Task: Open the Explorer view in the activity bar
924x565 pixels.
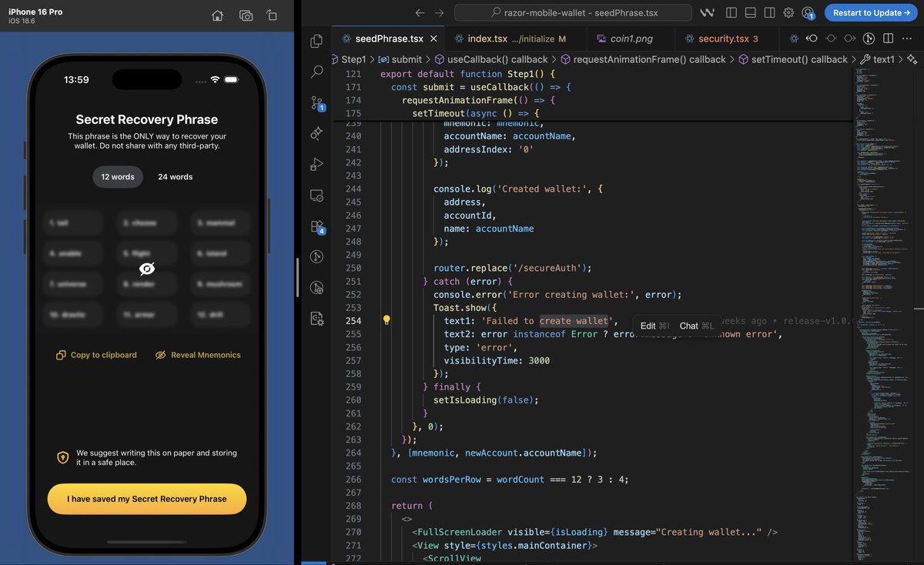Action: coord(316,41)
